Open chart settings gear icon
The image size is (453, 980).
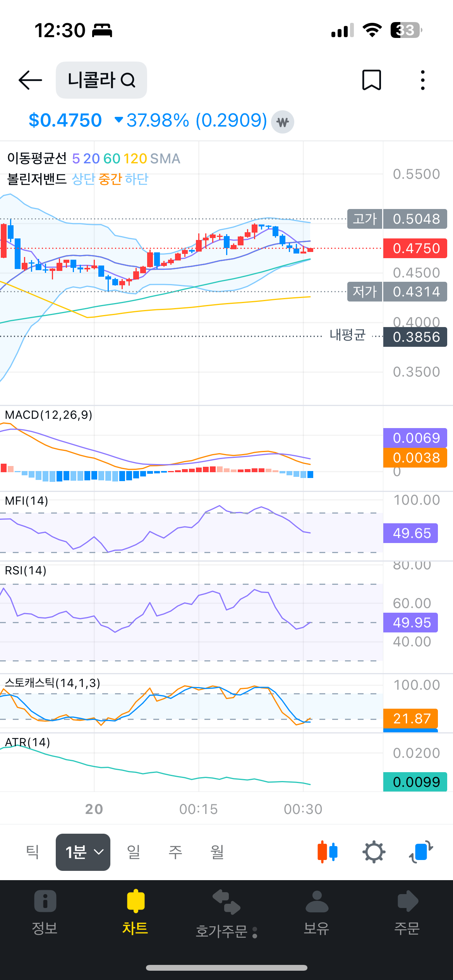pyautogui.click(x=374, y=852)
